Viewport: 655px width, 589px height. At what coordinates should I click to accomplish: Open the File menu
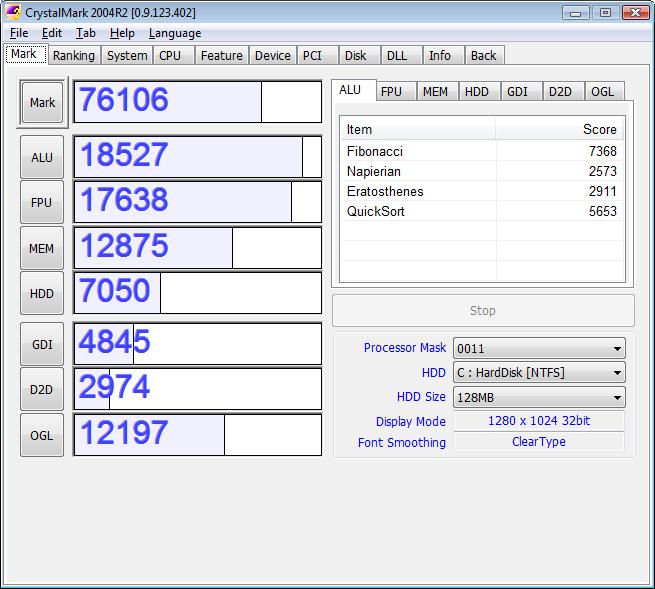(x=19, y=33)
